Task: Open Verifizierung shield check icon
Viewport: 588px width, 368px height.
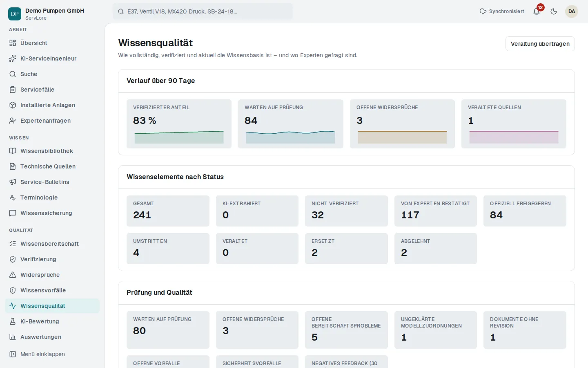Action: (13, 259)
